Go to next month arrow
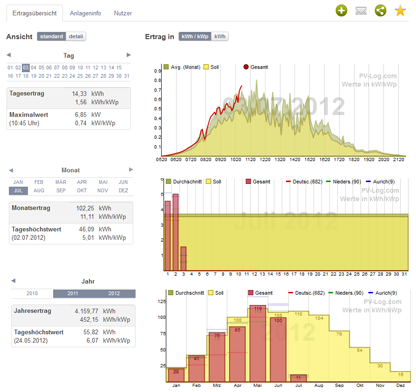 coord(131,170)
